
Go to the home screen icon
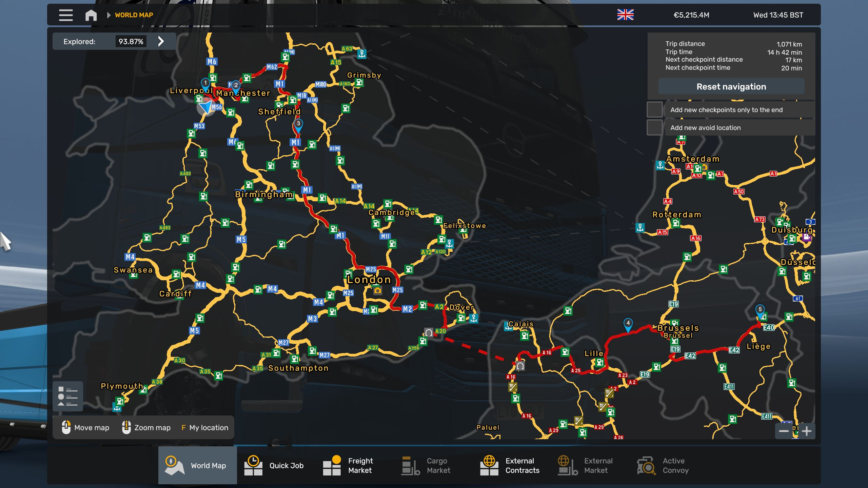(91, 15)
